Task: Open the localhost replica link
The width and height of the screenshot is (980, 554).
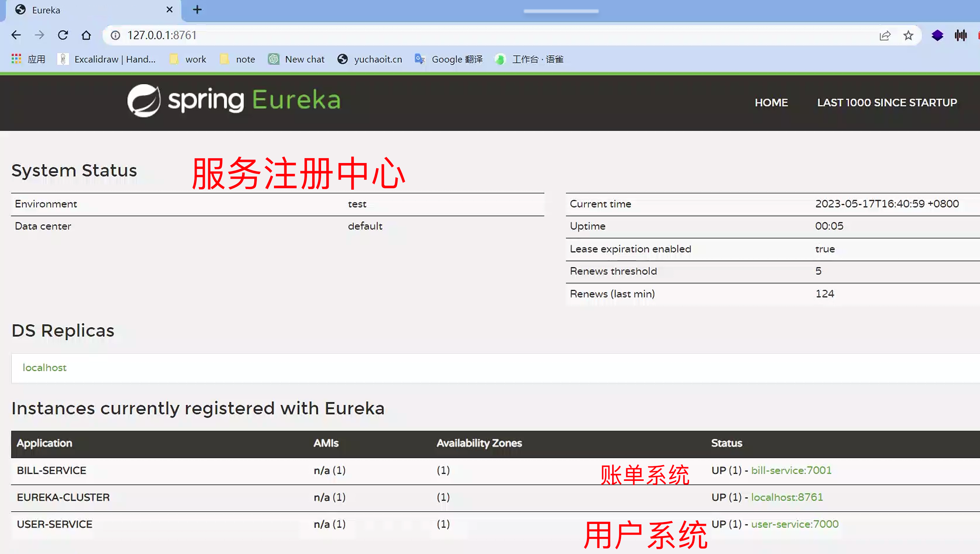Action: click(x=45, y=368)
